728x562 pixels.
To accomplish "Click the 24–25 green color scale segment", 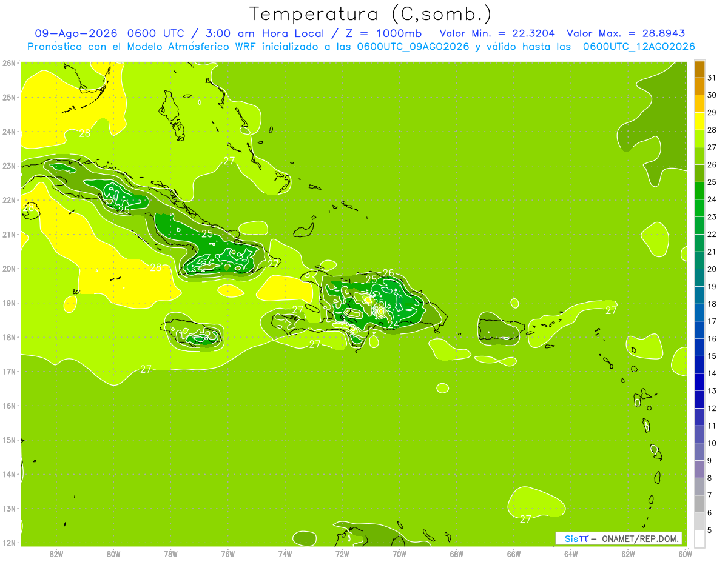I will (699, 191).
